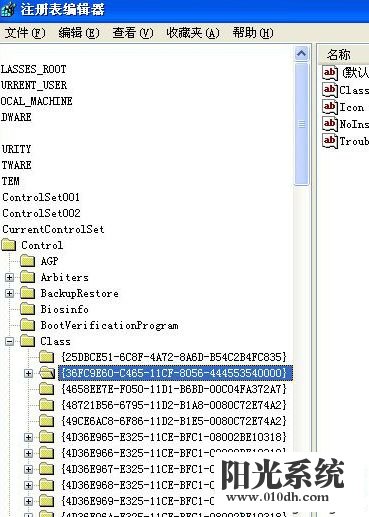Click the Biosinfo folder icon
The width and height of the screenshot is (369, 517).
27,309
